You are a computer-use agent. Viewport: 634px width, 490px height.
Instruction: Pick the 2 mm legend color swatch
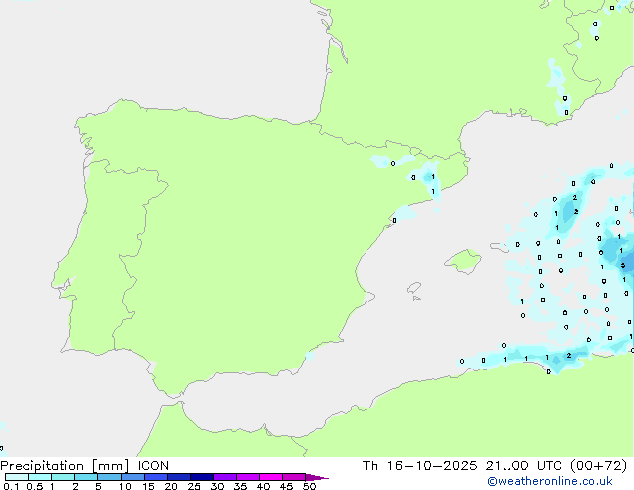pos(86,477)
